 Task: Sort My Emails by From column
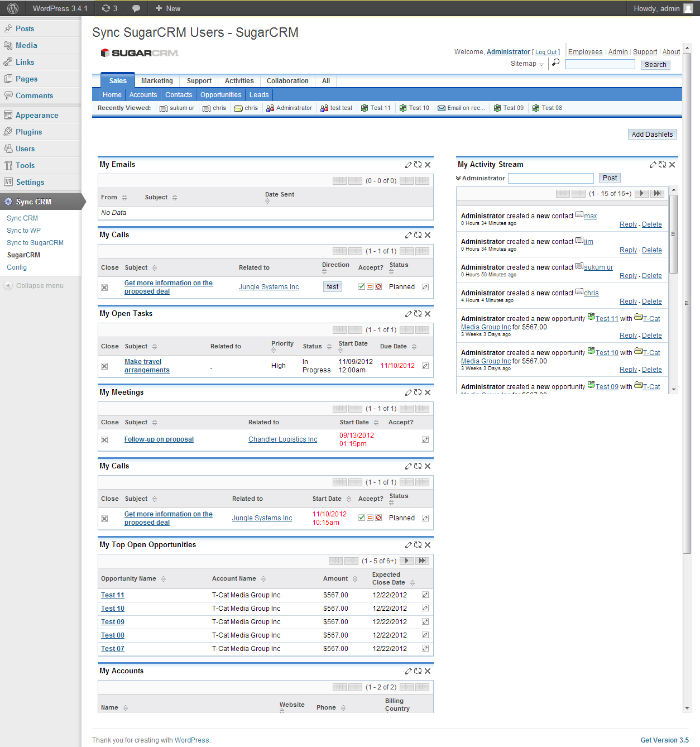124,198
